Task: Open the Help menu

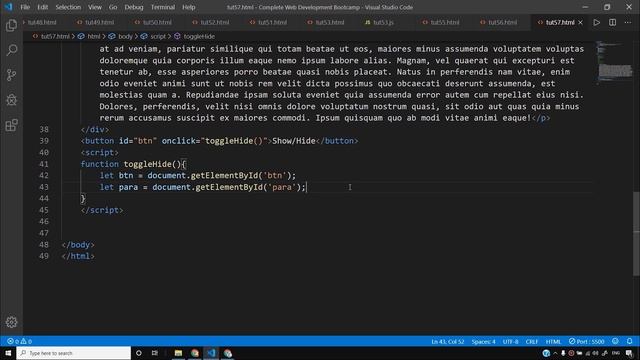Action: click(x=188, y=7)
